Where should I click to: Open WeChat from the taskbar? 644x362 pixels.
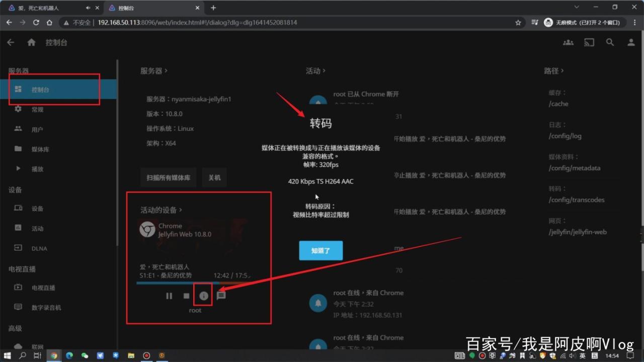[85, 355]
